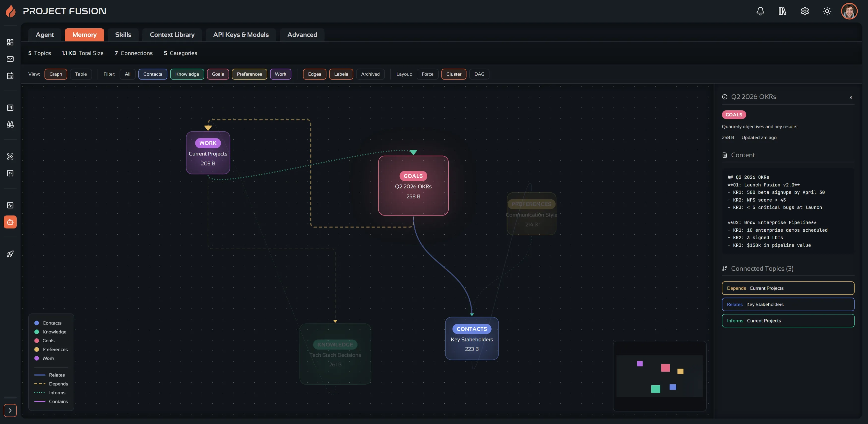
Task: Open settings gear in header
Action: (805, 11)
